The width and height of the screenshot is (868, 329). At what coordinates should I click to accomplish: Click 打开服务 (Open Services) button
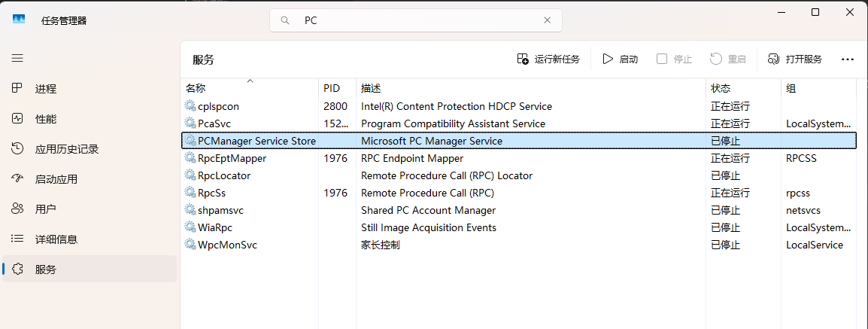pos(794,59)
